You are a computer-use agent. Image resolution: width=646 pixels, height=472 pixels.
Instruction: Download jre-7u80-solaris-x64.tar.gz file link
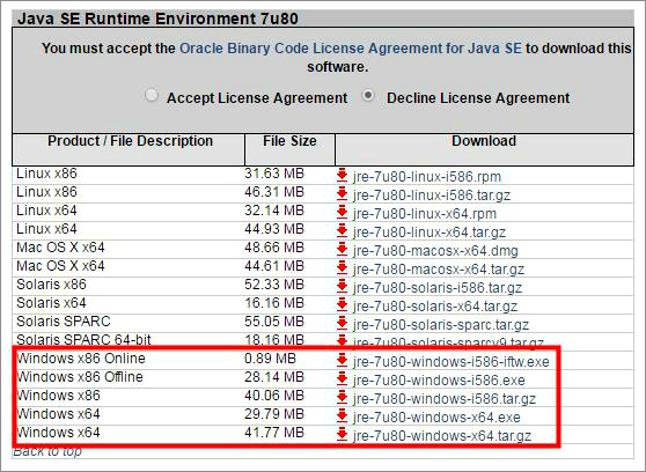435,306
